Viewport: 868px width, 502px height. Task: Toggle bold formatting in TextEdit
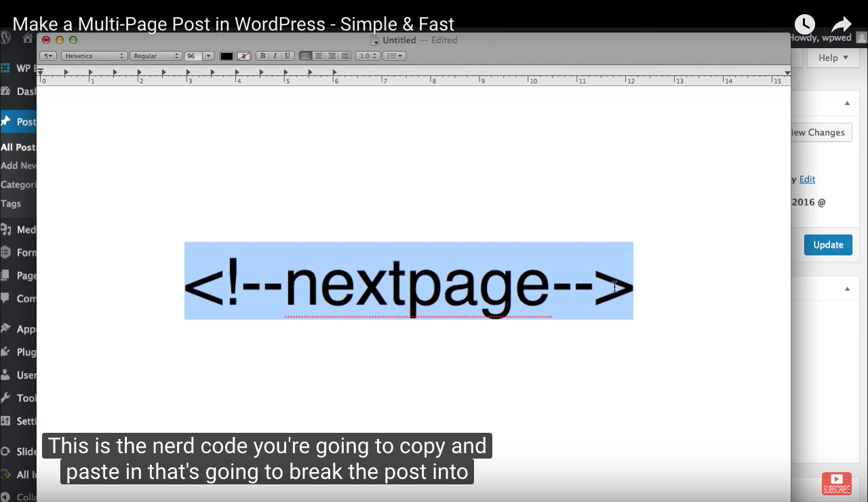pos(263,56)
